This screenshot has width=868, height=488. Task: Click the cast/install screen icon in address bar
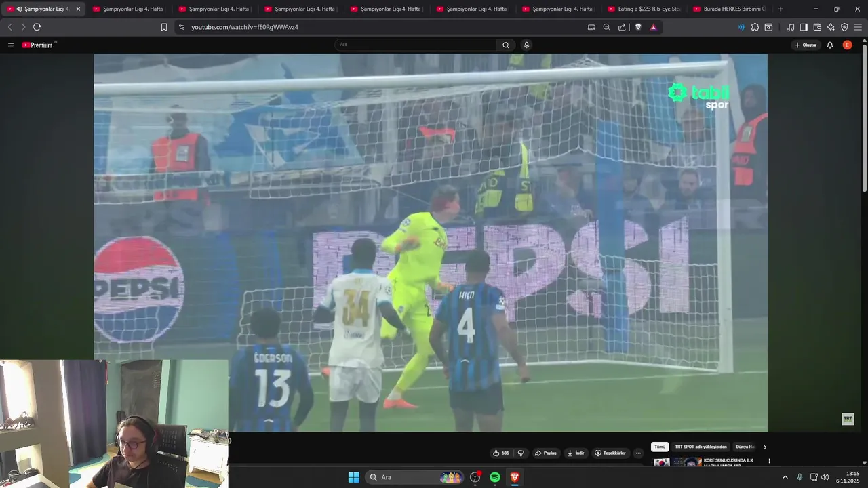click(x=591, y=27)
